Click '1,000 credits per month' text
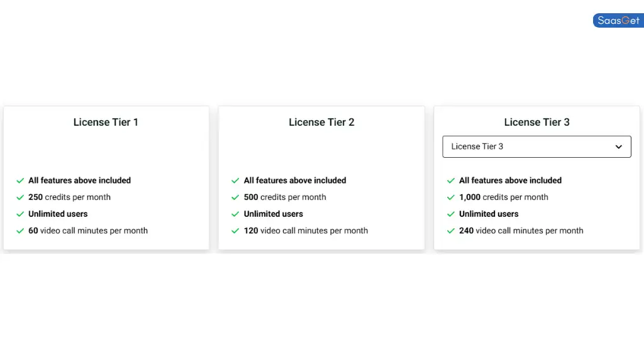This screenshot has height=362, width=644. click(x=504, y=197)
